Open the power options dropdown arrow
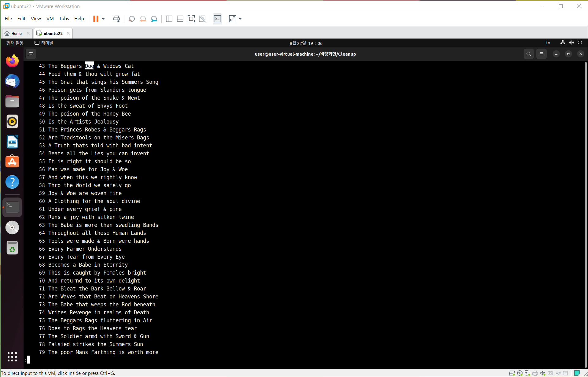 [103, 19]
